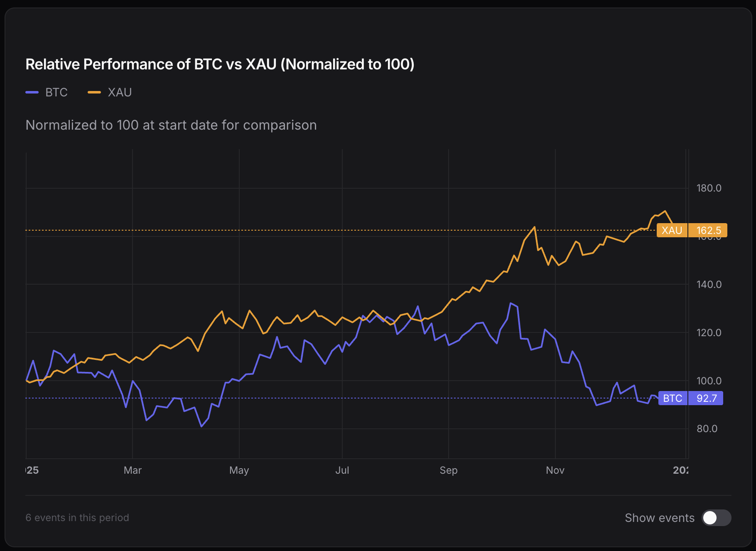Expand the Sep period on the time axis
Screen dimensions: 756x551
pos(449,470)
